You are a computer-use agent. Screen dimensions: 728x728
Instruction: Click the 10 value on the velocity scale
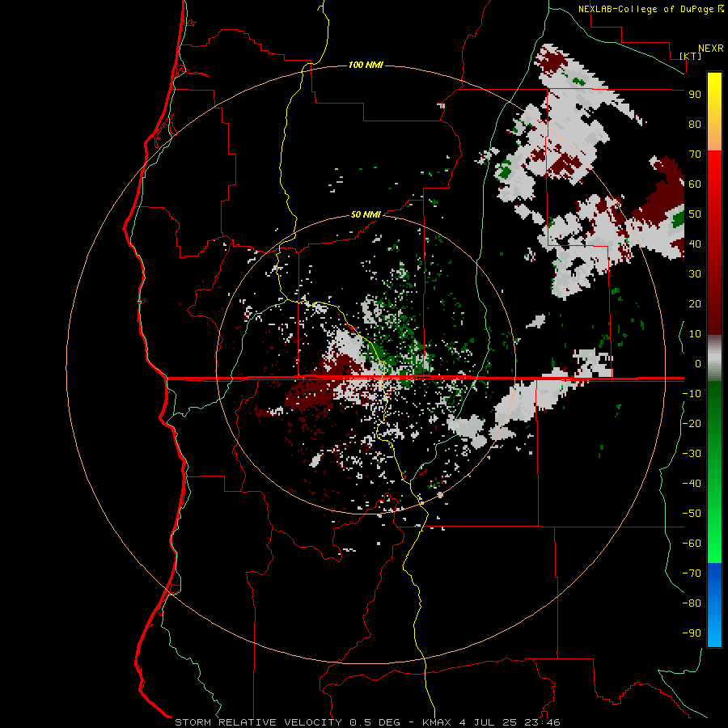click(x=695, y=334)
